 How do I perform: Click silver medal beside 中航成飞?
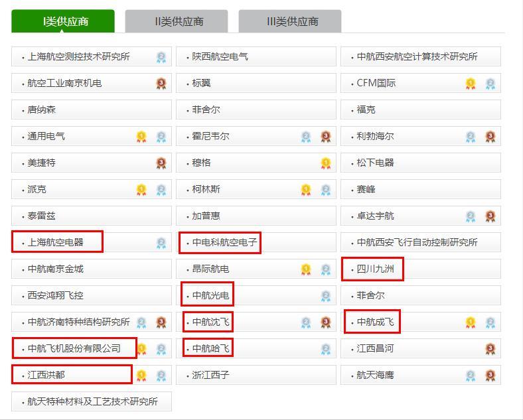[x=490, y=322]
